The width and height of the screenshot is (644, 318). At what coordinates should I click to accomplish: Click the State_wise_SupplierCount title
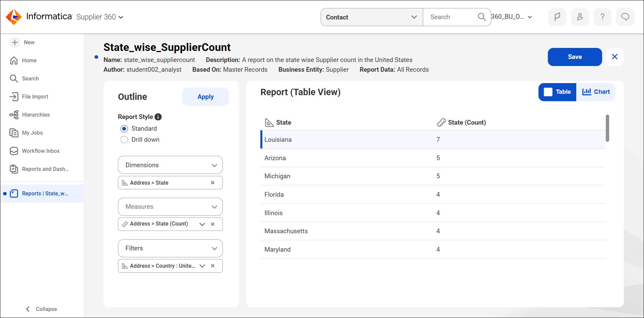click(x=167, y=47)
